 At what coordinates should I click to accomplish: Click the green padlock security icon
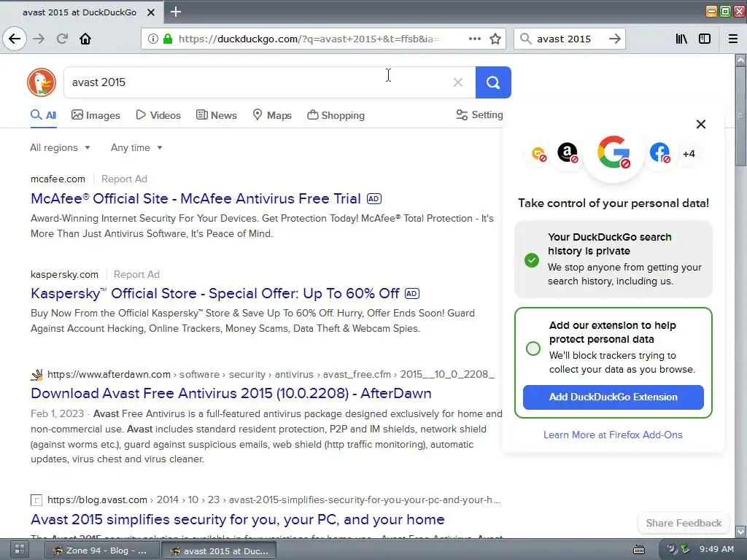click(167, 39)
